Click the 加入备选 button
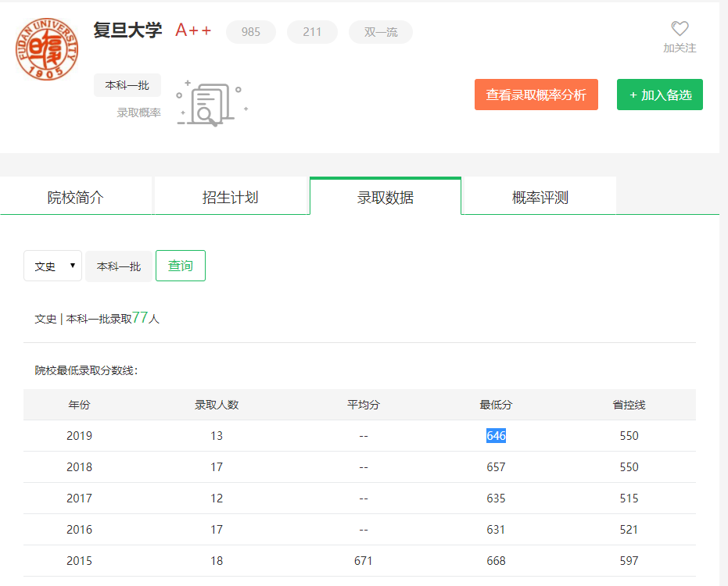This screenshot has width=728, height=586. (x=660, y=95)
